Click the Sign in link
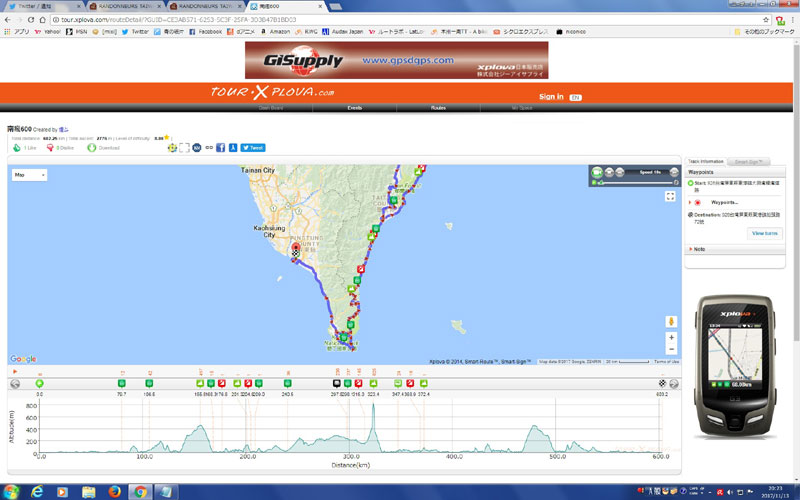 pos(551,96)
